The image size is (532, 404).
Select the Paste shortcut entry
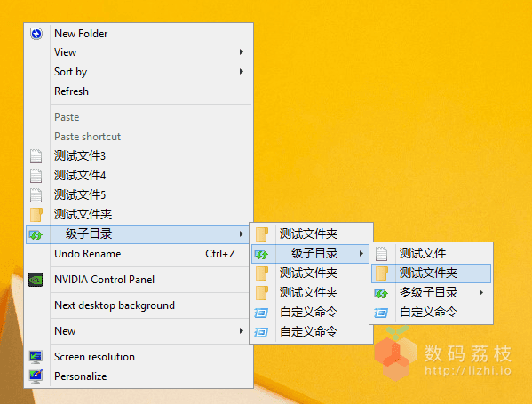click(139, 137)
